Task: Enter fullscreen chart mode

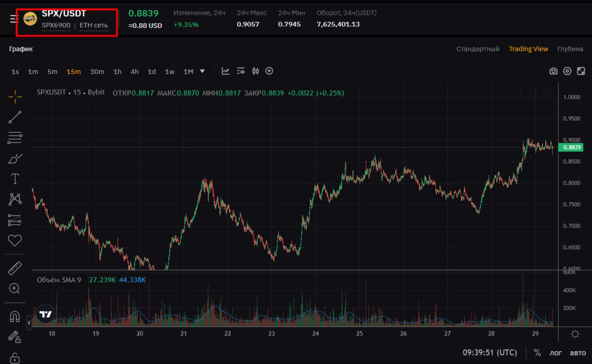Action: point(581,71)
